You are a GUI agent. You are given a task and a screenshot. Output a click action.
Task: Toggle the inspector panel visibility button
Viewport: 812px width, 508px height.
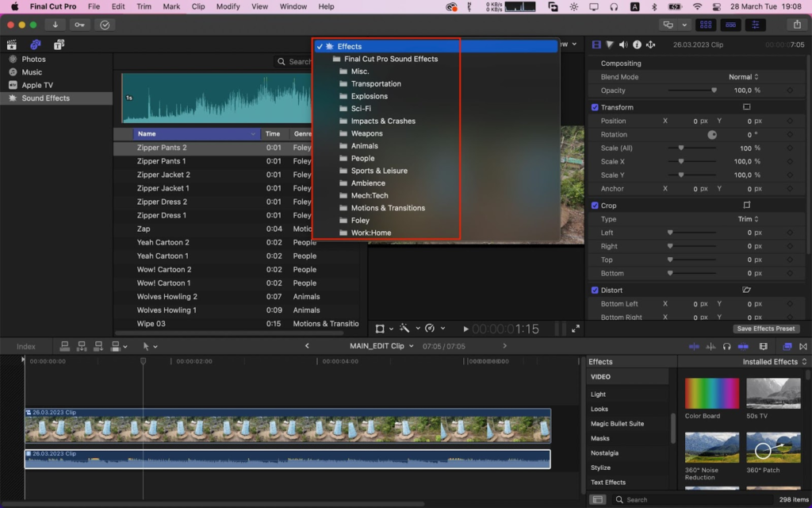[755, 25]
